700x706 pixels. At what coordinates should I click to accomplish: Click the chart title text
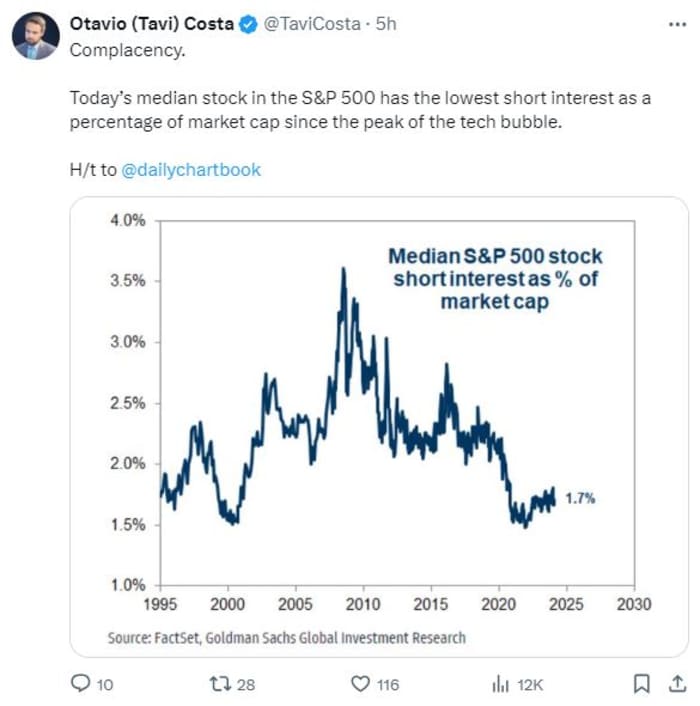pyautogui.click(x=495, y=279)
